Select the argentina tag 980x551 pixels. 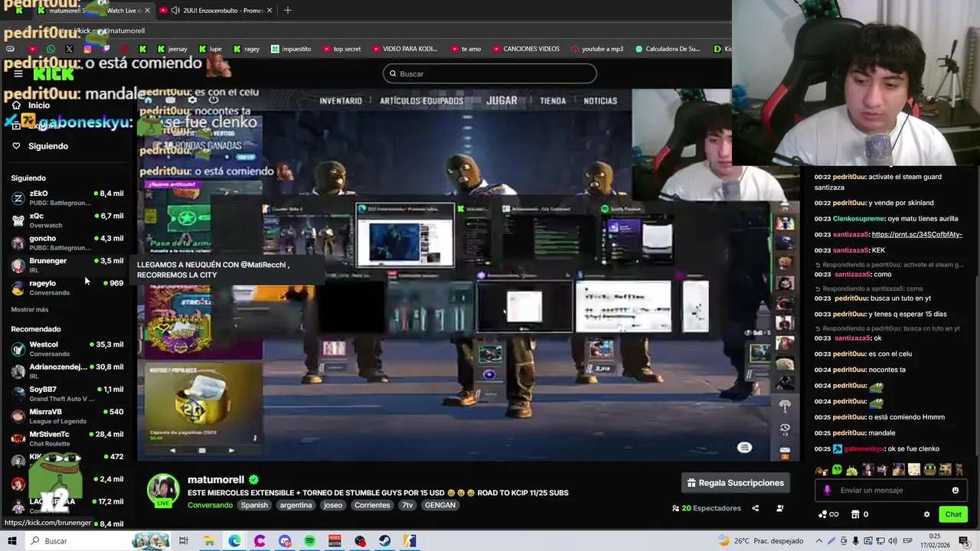point(296,505)
